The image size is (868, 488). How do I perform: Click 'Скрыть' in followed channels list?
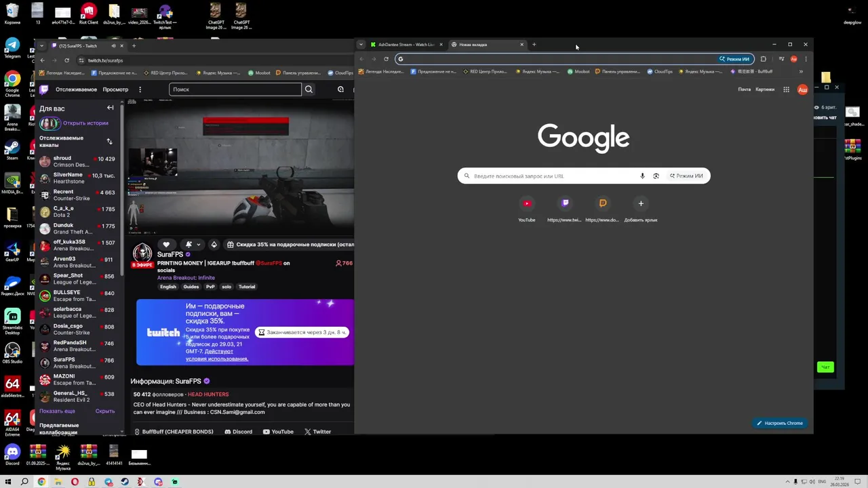click(105, 411)
